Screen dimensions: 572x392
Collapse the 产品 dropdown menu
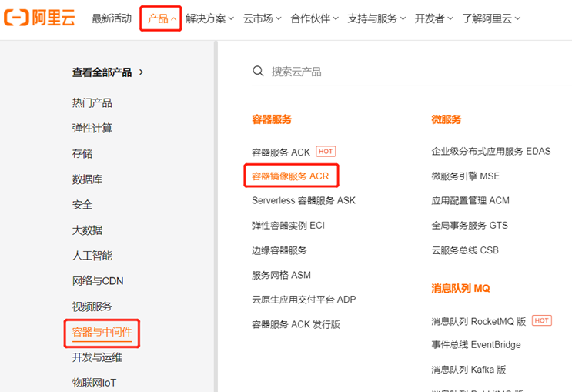(x=162, y=18)
